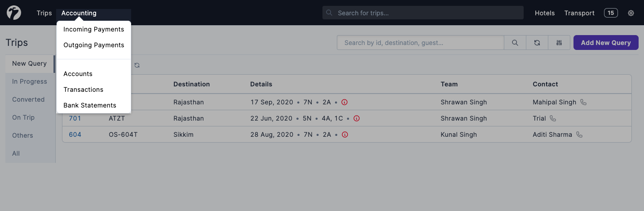
Task: Choose Outgoing Payments menu entry
Action: coord(93,45)
